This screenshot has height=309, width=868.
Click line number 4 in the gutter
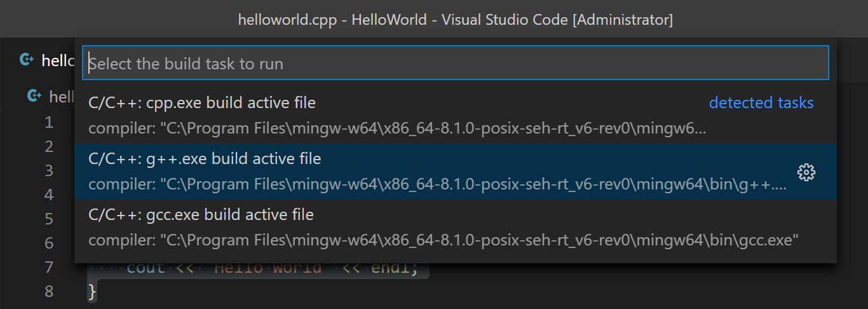[x=49, y=195]
